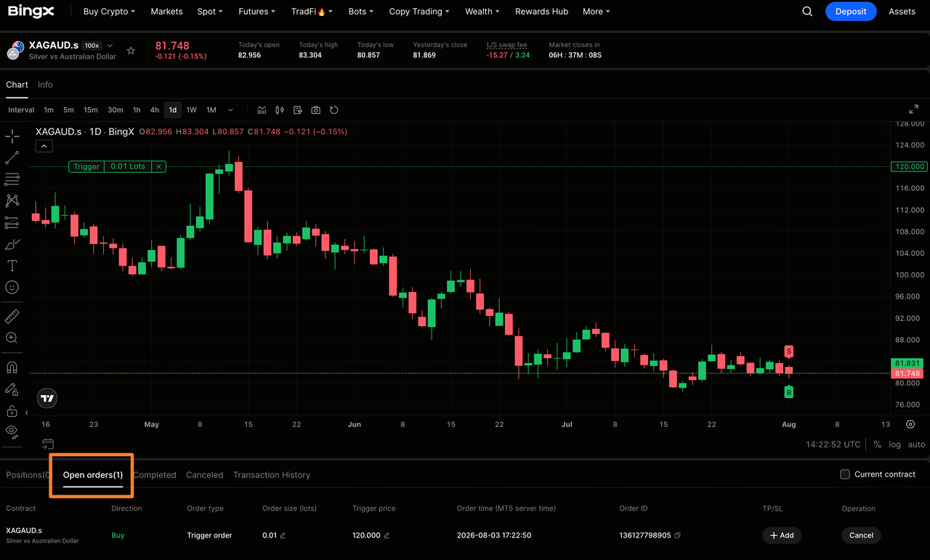This screenshot has width=930, height=560.
Task: Toggle log scale on chart
Action: tap(894, 445)
